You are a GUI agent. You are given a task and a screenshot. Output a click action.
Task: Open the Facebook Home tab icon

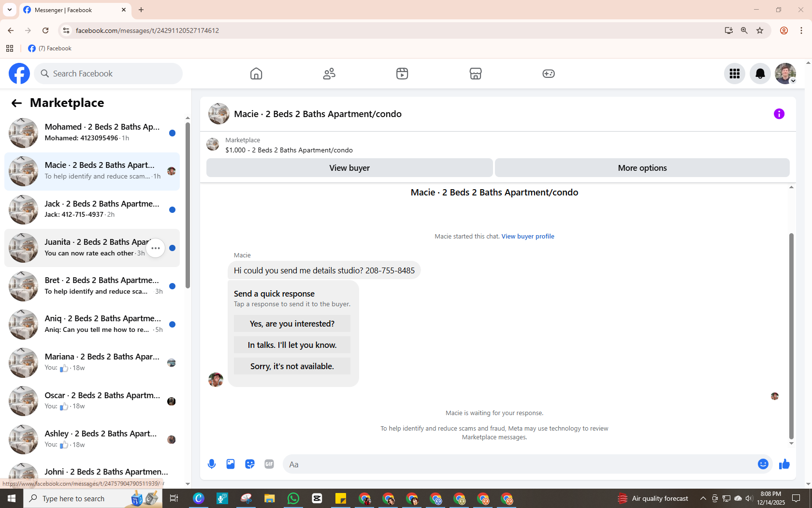pos(256,74)
